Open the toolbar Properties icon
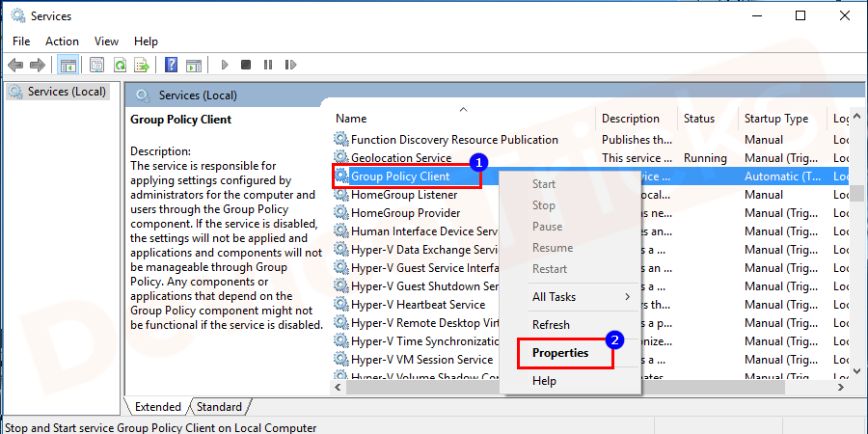This screenshot has width=868, height=434. coord(96,65)
